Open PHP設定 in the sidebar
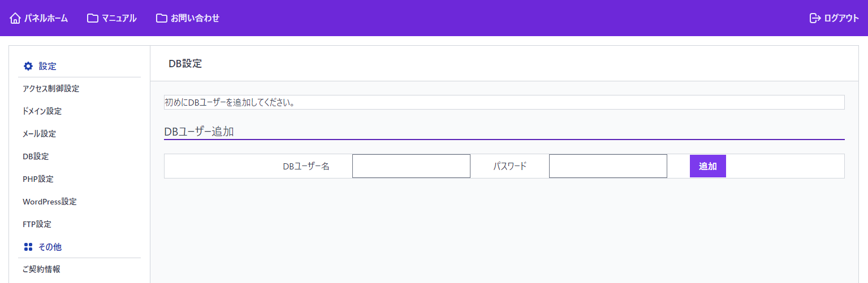This screenshot has width=868, height=283. pyautogui.click(x=38, y=179)
